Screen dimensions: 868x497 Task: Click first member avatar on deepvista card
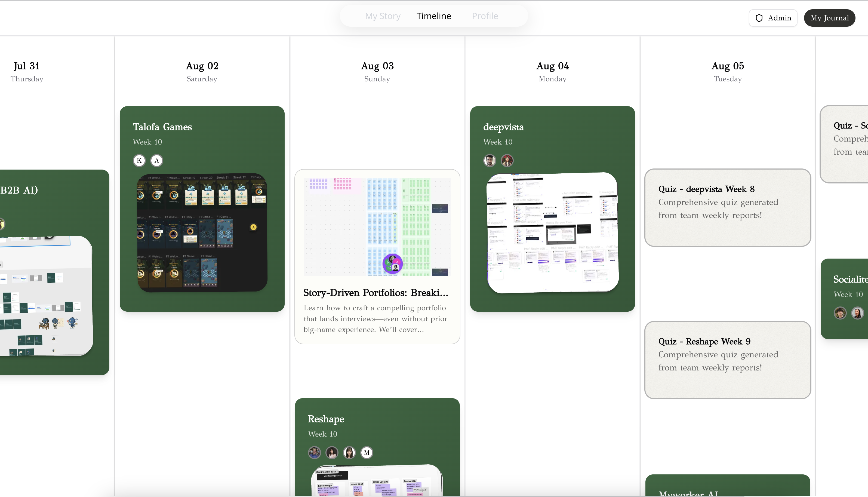[x=490, y=160]
